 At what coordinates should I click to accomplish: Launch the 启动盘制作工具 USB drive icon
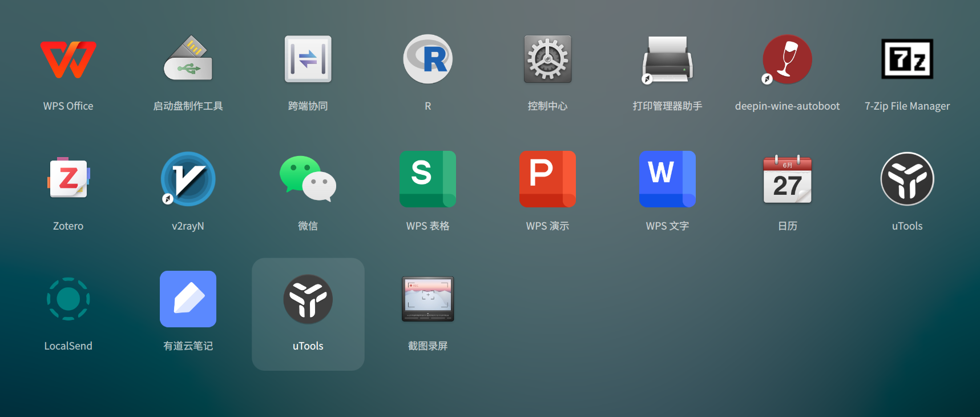click(x=188, y=59)
